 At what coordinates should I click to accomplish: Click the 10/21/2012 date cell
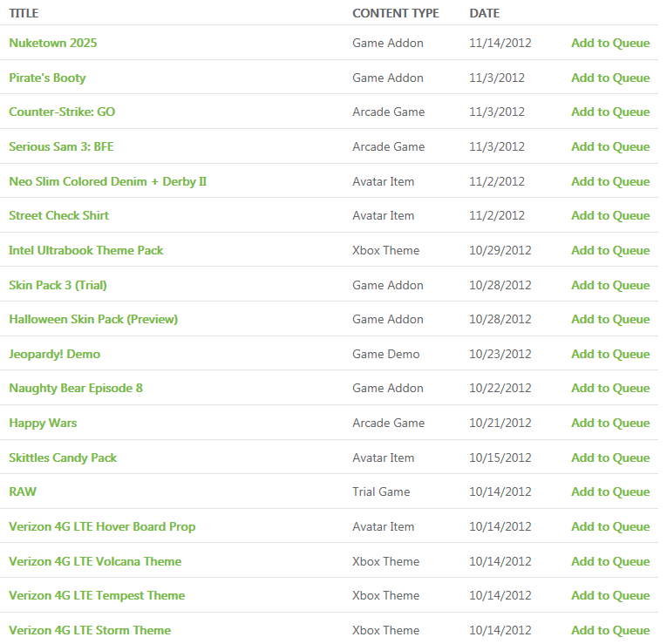(x=500, y=423)
